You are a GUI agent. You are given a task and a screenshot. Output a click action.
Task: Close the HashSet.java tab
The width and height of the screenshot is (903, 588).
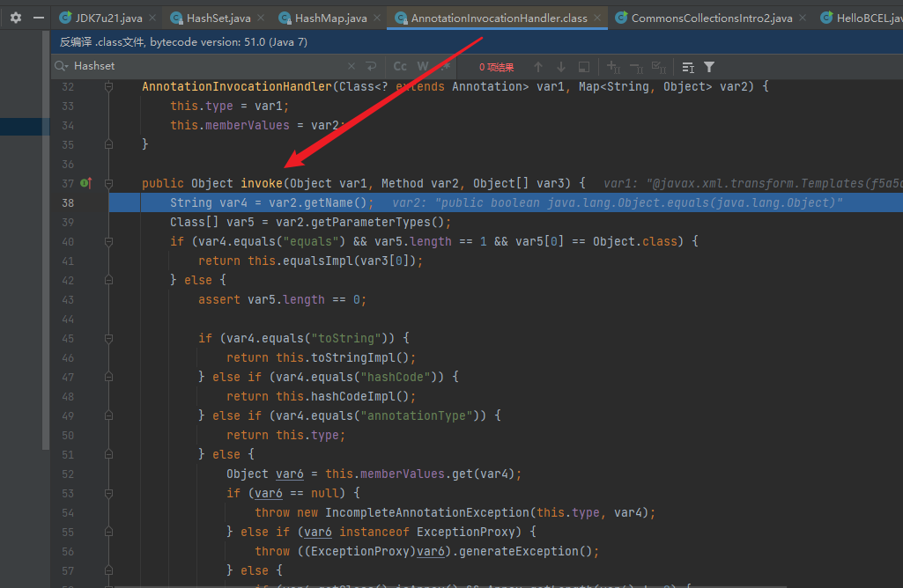click(261, 18)
